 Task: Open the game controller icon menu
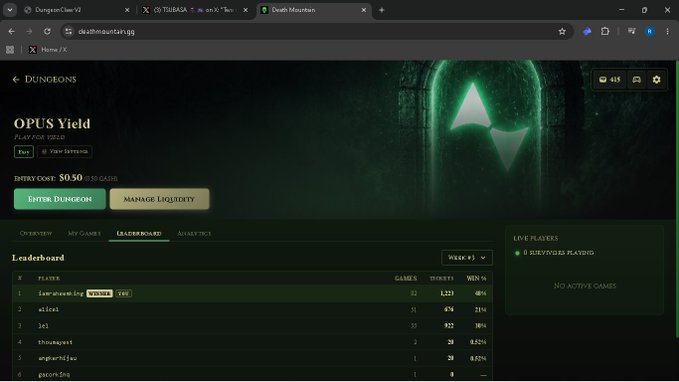tap(637, 80)
